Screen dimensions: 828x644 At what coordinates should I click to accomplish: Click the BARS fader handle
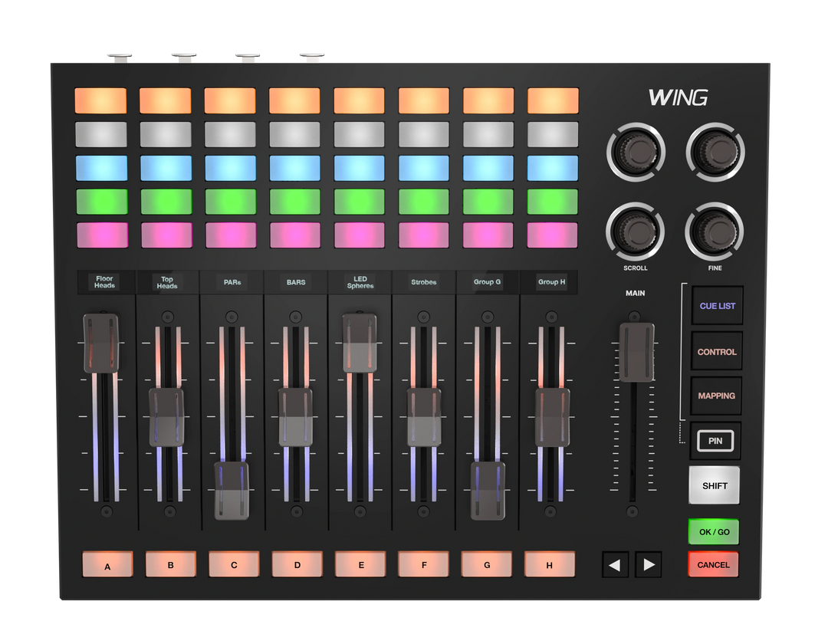coord(296,418)
